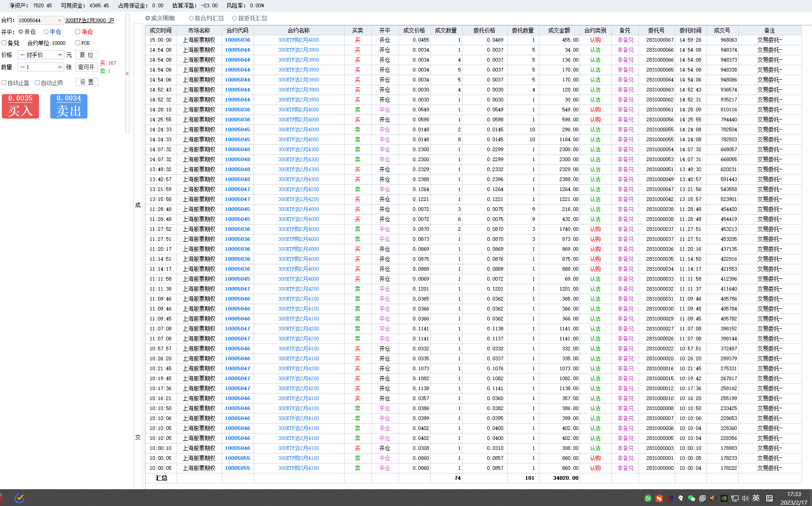Click the blue checkmark taskbar app icon

[x=19, y=498]
